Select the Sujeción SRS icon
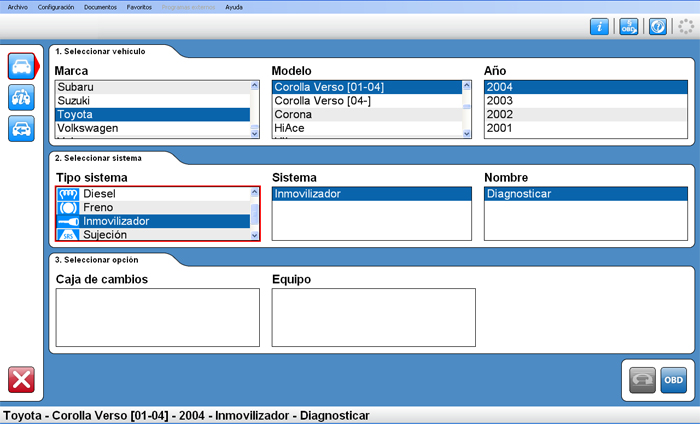 [68, 235]
